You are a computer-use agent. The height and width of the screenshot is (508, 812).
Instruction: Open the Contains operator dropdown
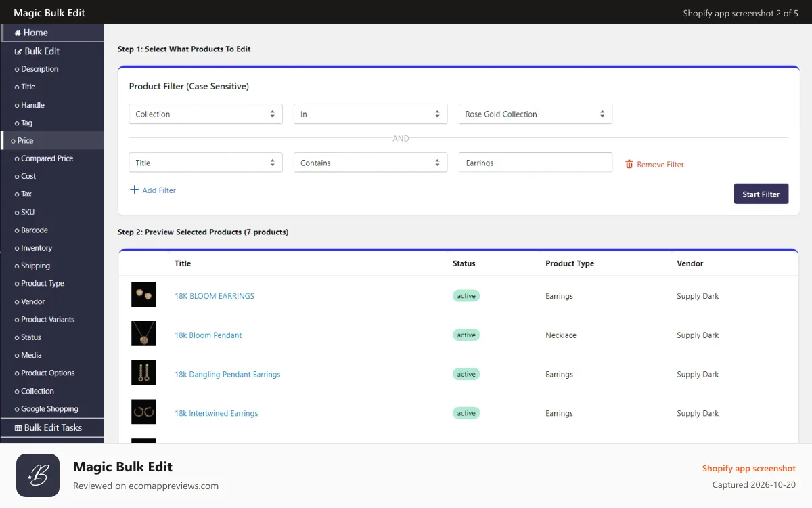(371, 163)
